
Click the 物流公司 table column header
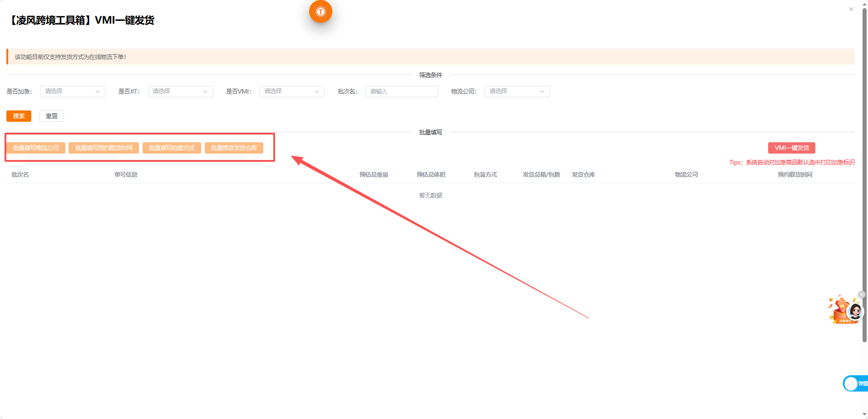pos(686,175)
